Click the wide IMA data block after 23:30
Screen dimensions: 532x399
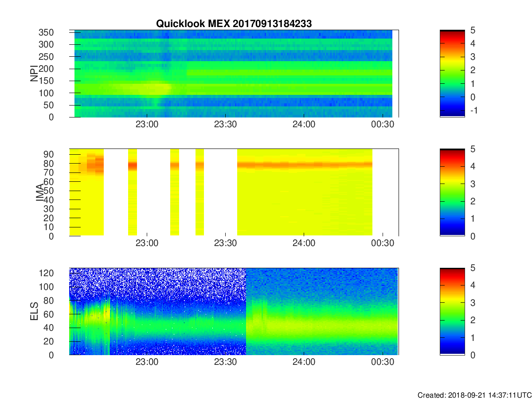[305, 192]
